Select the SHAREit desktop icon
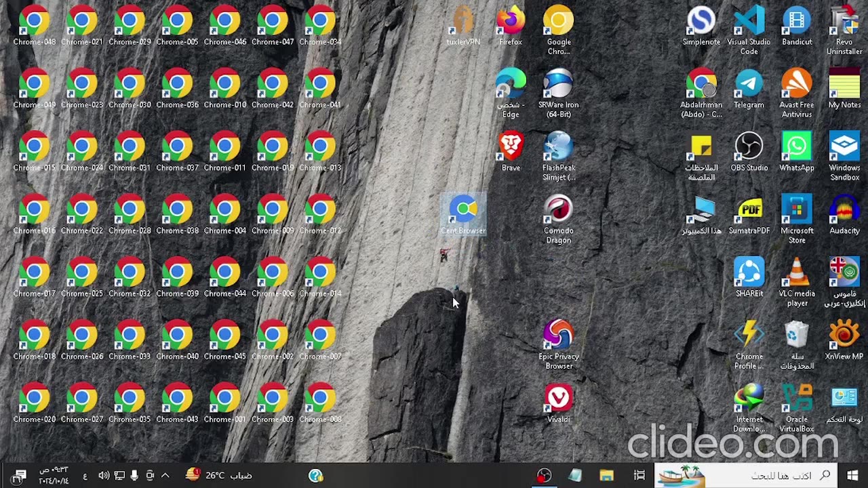The width and height of the screenshot is (868, 488). point(749,278)
